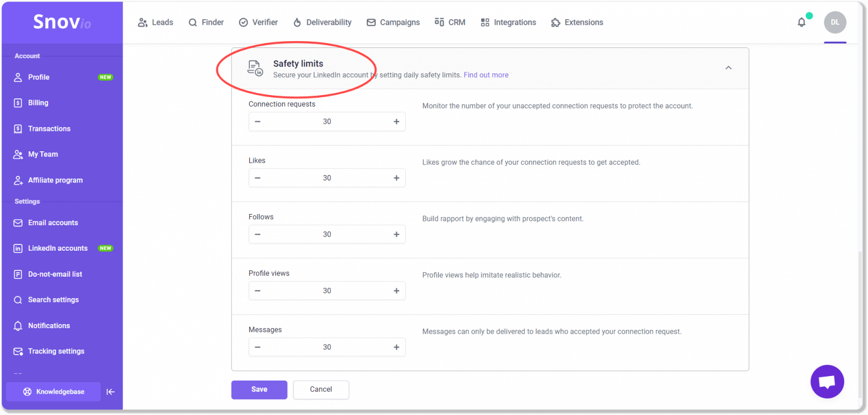
Task: Open the DL user avatar menu
Action: [835, 23]
